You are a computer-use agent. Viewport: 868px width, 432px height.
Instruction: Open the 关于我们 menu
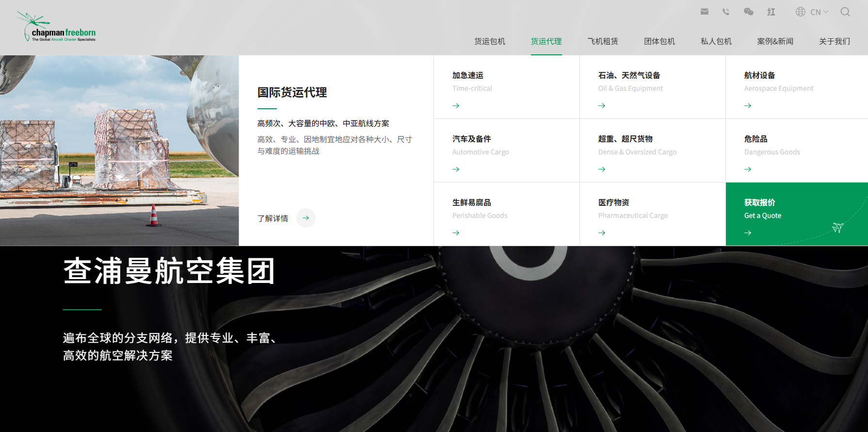pos(834,41)
